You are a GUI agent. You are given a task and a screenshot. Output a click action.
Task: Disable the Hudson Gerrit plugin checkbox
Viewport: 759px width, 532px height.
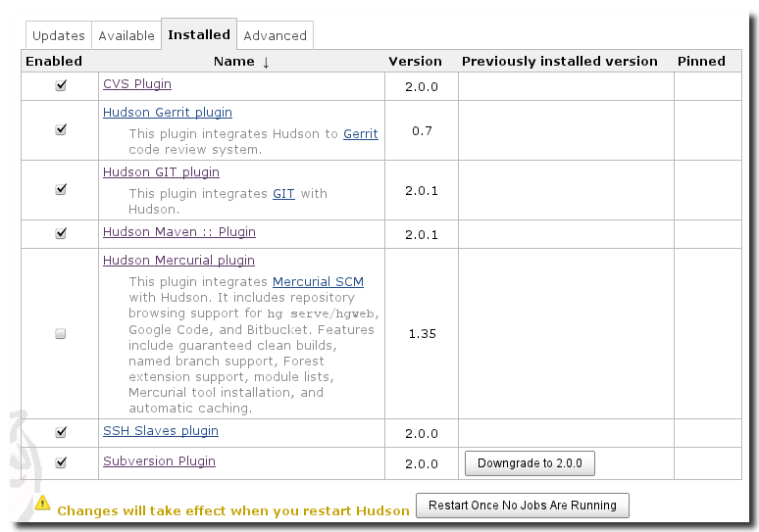[x=61, y=129]
